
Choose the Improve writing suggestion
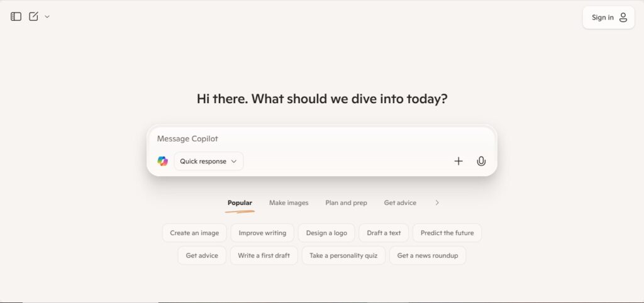[x=262, y=233]
